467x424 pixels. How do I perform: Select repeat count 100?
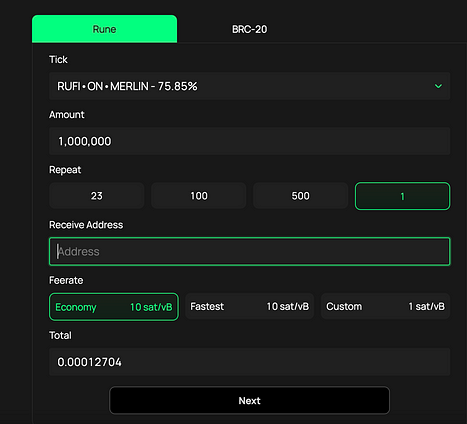(x=199, y=196)
